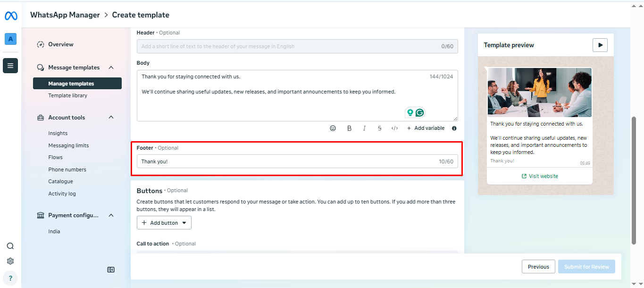This screenshot has height=288, width=644.
Task: Insert an emoji into the body
Action: [x=333, y=128]
